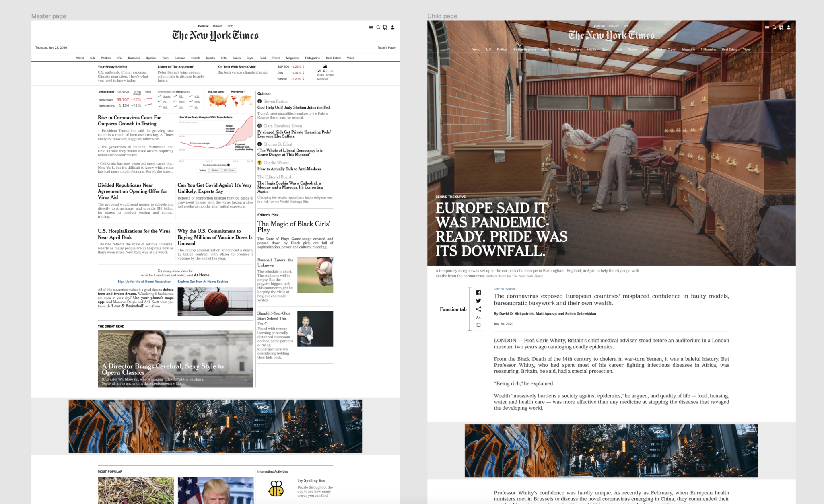Select Video in Master page navigation
Image resolution: width=824 pixels, height=504 pixels.
351,58
